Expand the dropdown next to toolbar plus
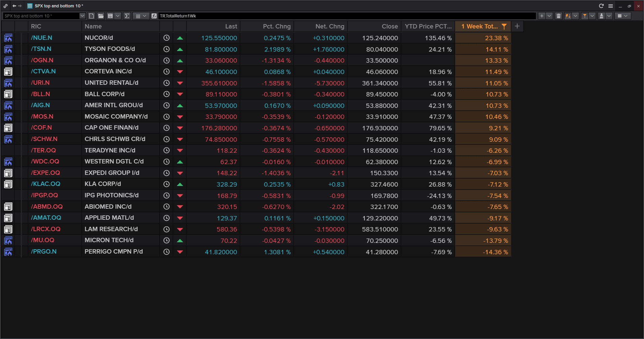 point(549,16)
